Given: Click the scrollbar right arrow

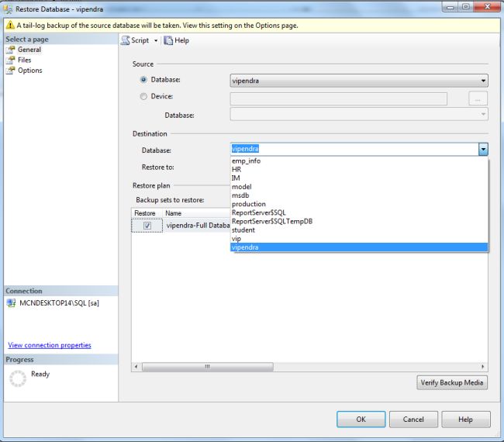Looking at the screenshot, I should pyautogui.click(x=483, y=367).
